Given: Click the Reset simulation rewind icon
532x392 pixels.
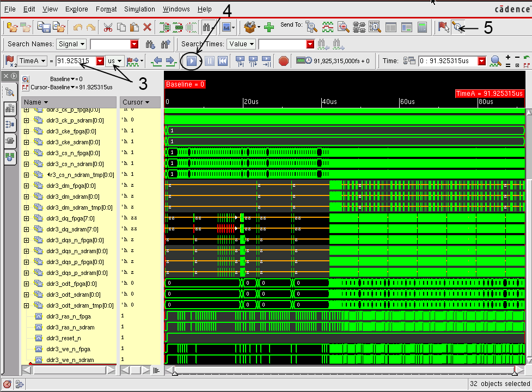Looking at the screenshot, I should [x=223, y=61].
